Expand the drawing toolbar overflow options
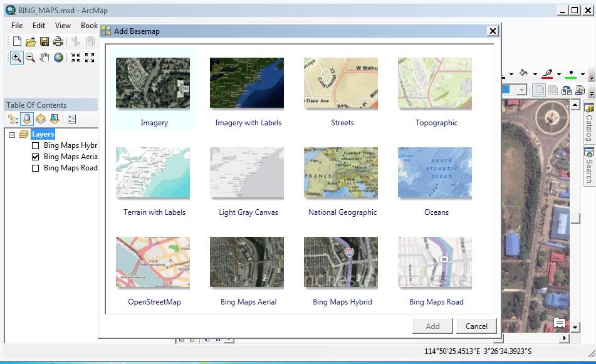Viewport: 596px width, 364px height. tap(592, 78)
